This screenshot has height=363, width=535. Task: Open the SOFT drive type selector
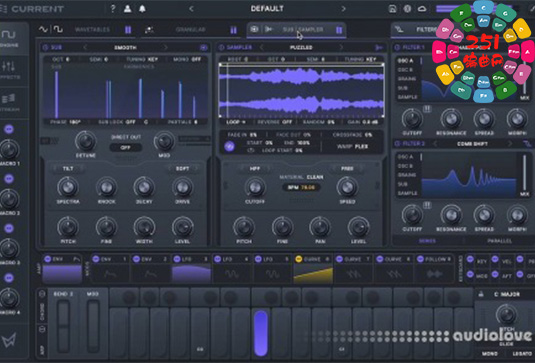point(183,169)
